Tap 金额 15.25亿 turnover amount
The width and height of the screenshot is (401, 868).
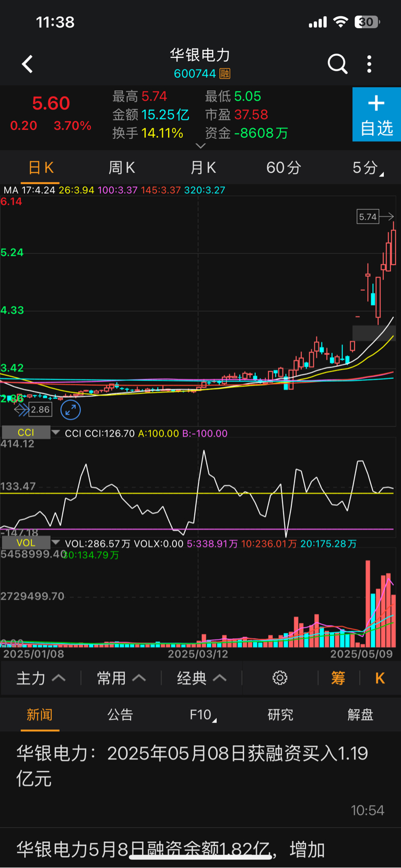click(151, 115)
